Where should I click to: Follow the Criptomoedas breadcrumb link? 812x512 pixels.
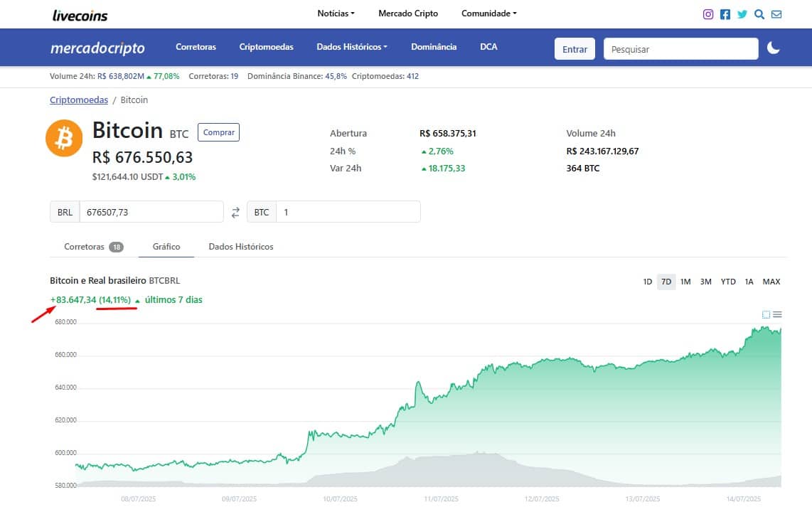(79, 100)
